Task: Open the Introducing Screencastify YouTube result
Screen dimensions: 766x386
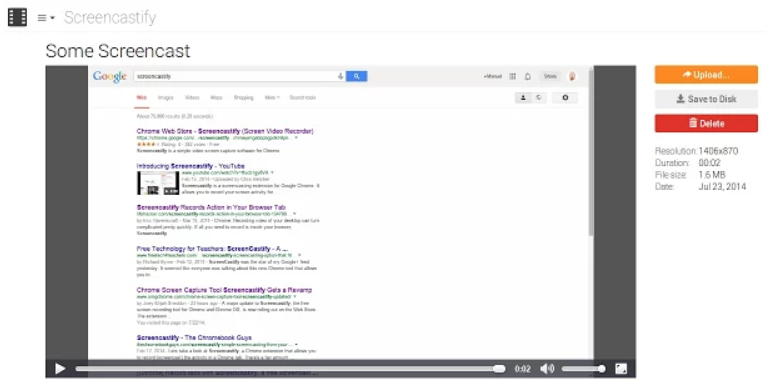Action: pos(191,166)
